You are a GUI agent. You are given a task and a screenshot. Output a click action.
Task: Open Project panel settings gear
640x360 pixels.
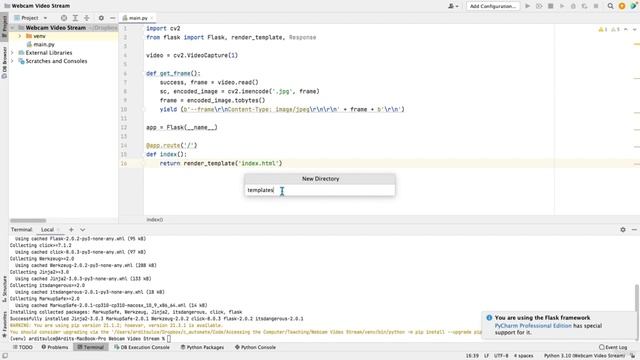[x=101, y=18]
